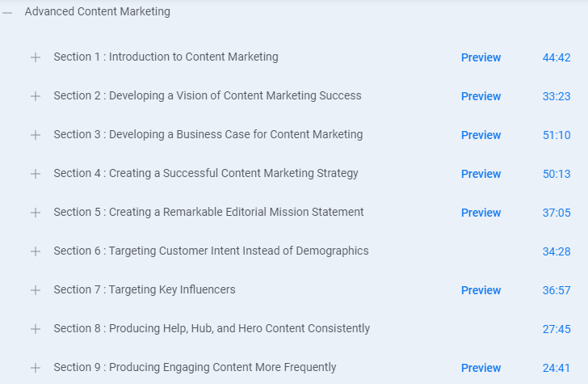Preview Section 9 Producing Engaging Content
The width and height of the screenshot is (588, 384).
(x=481, y=368)
